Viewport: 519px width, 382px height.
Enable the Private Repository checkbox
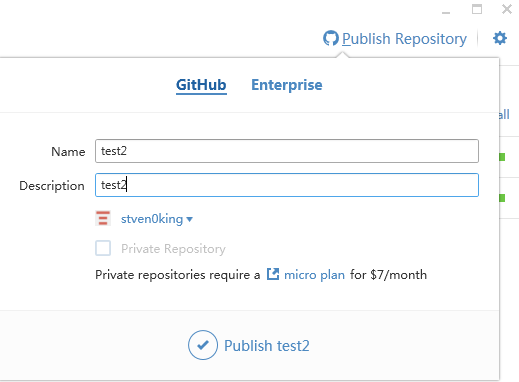103,248
